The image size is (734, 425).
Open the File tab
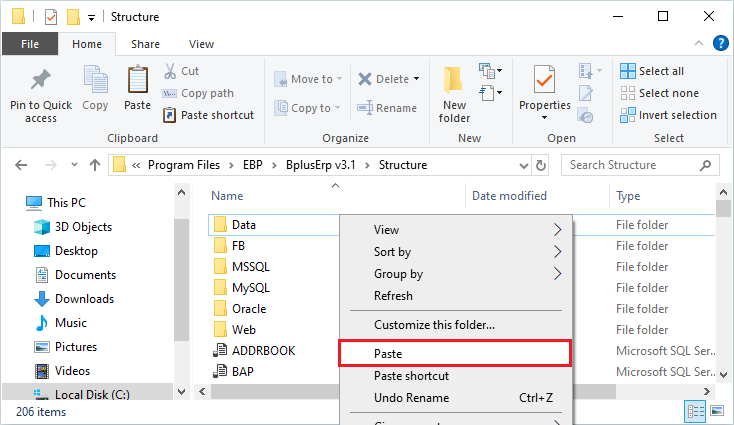point(30,44)
